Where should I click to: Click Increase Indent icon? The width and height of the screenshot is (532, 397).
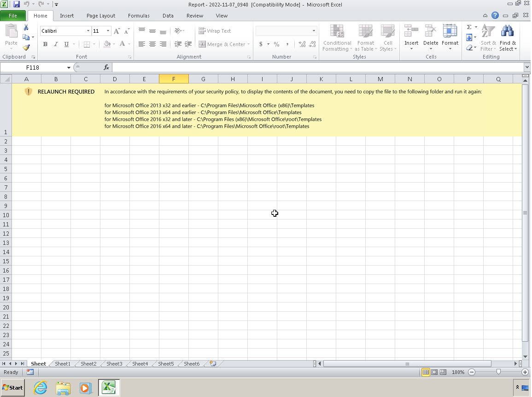[188, 44]
